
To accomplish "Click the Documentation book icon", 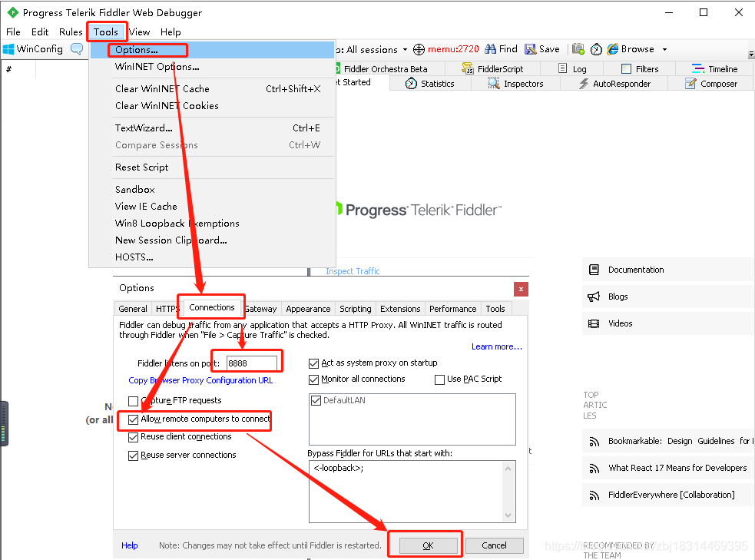I will point(594,270).
